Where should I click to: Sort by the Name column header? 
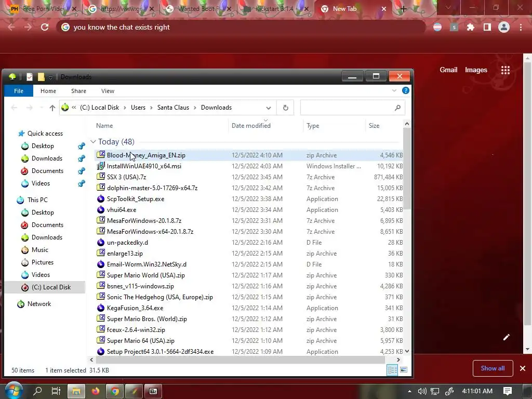tap(104, 126)
